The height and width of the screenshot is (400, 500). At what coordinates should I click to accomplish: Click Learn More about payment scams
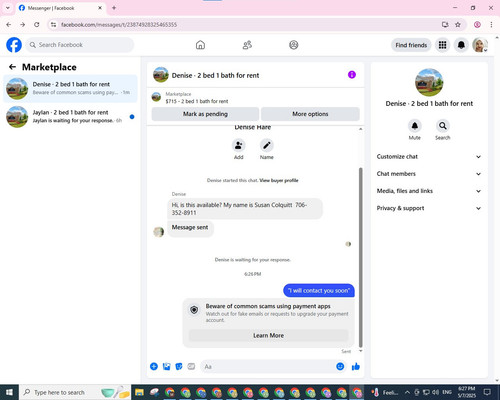coord(268,335)
